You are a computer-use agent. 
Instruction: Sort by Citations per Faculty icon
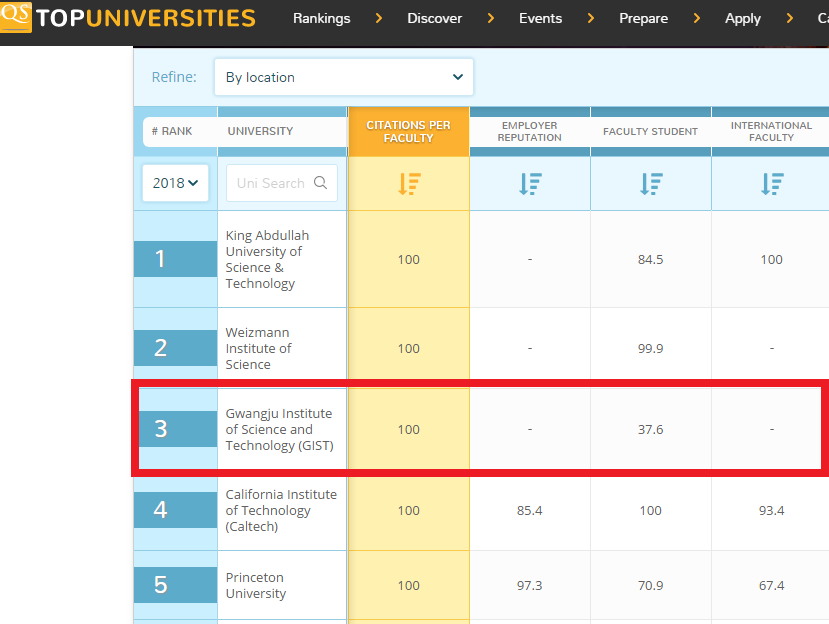coord(409,184)
